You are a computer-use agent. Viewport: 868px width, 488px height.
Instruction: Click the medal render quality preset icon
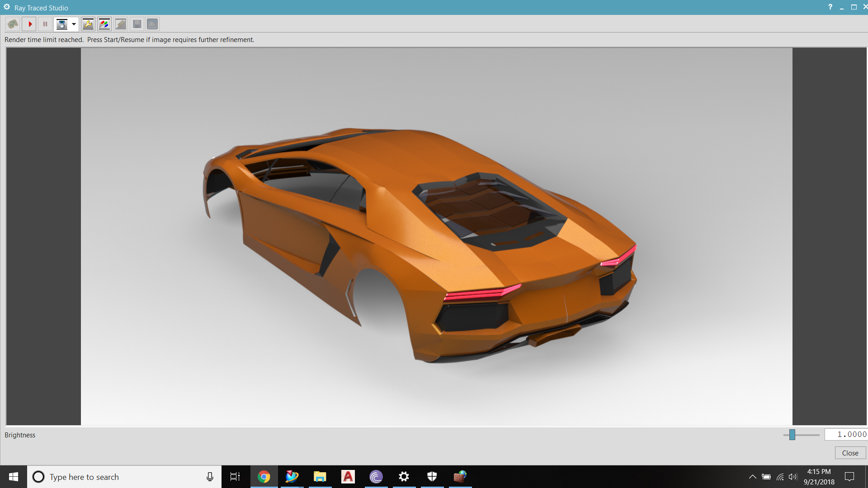[62, 24]
